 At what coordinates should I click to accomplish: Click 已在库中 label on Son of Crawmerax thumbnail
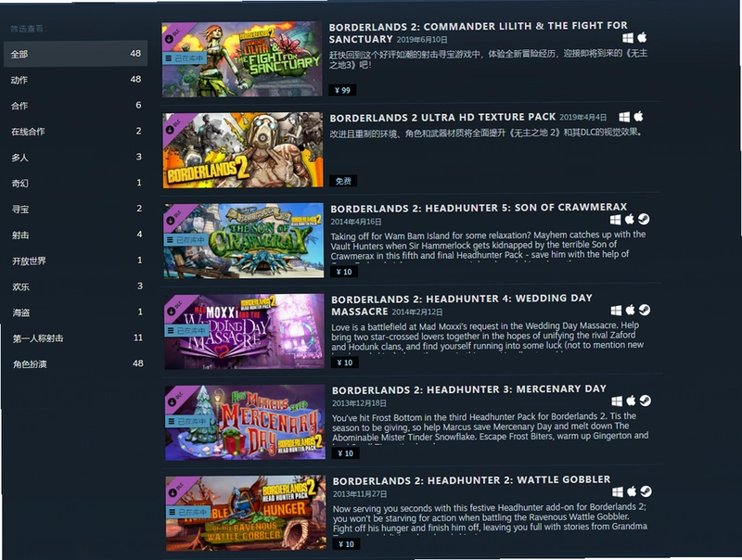click(185, 240)
